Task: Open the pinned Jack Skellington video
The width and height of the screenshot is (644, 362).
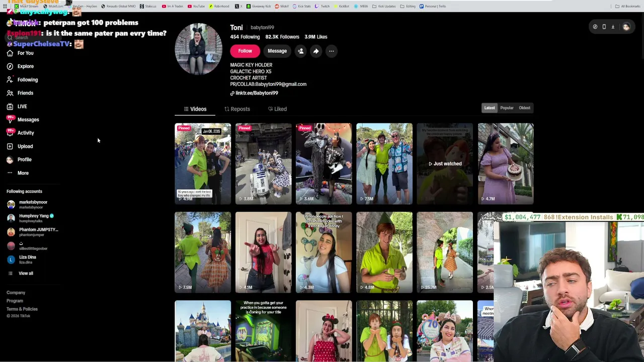Action: 324,163
